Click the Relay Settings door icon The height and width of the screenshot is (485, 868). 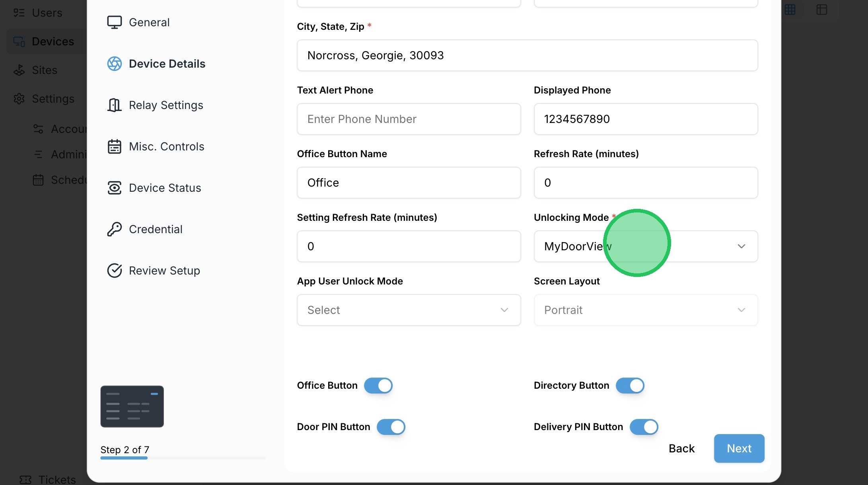click(x=114, y=105)
